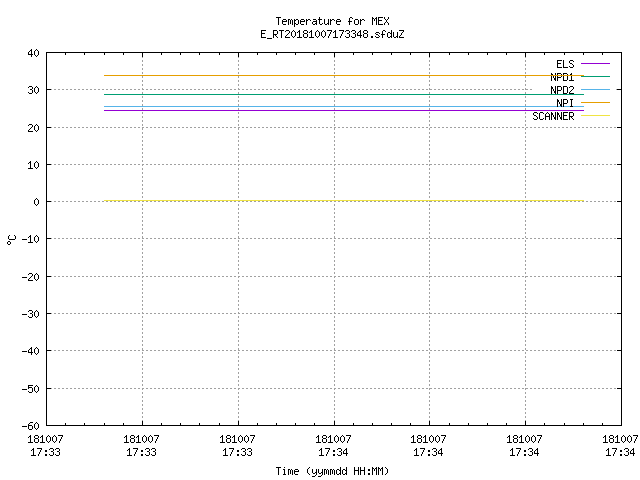Image resolution: width=640 pixels, height=480 pixels.
Task: Click the y-axis tick label -50
Action: (31, 389)
